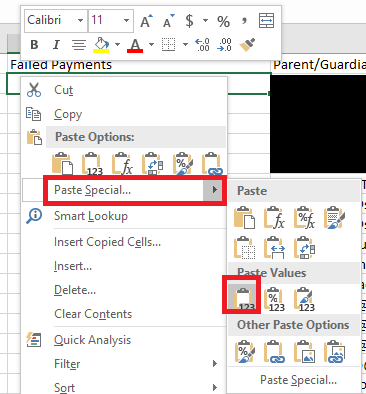366x394 pixels.
Task: Click the Merge & Center icon in the mini toolbar
Action: pyautogui.click(x=266, y=21)
